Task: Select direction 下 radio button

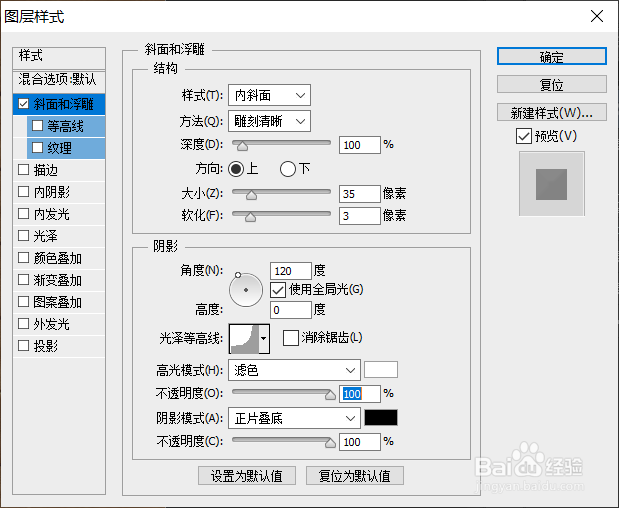Action: [x=288, y=169]
